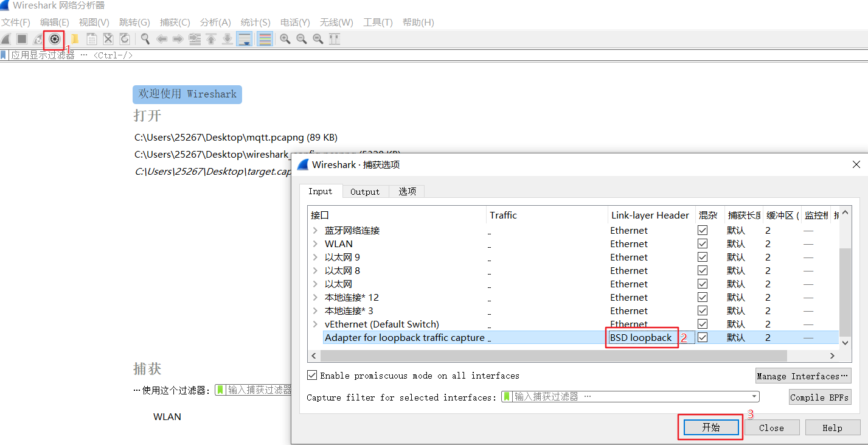The height and width of the screenshot is (445, 868).
Task: Expand the vEthernet (Default Switch) row
Action: click(x=315, y=324)
